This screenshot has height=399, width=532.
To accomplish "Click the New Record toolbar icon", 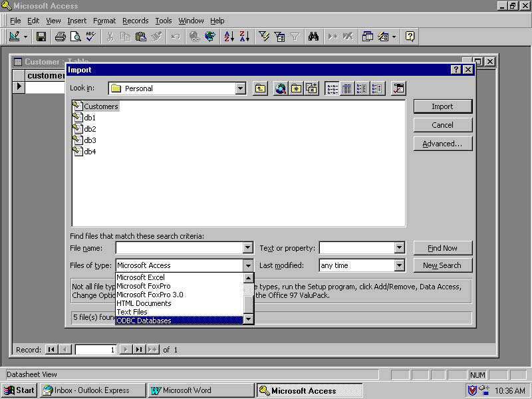I will pyautogui.click(x=333, y=37).
